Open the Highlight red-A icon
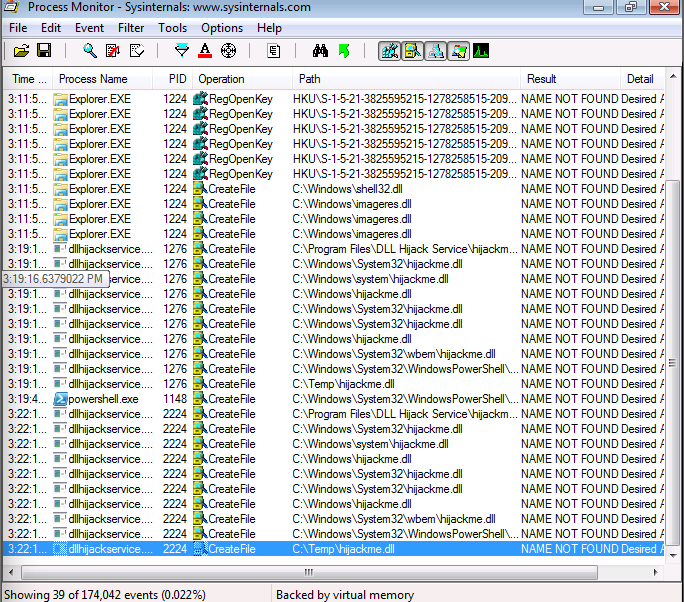The height and width of the screenshot is (602, 684). point(205,51)
